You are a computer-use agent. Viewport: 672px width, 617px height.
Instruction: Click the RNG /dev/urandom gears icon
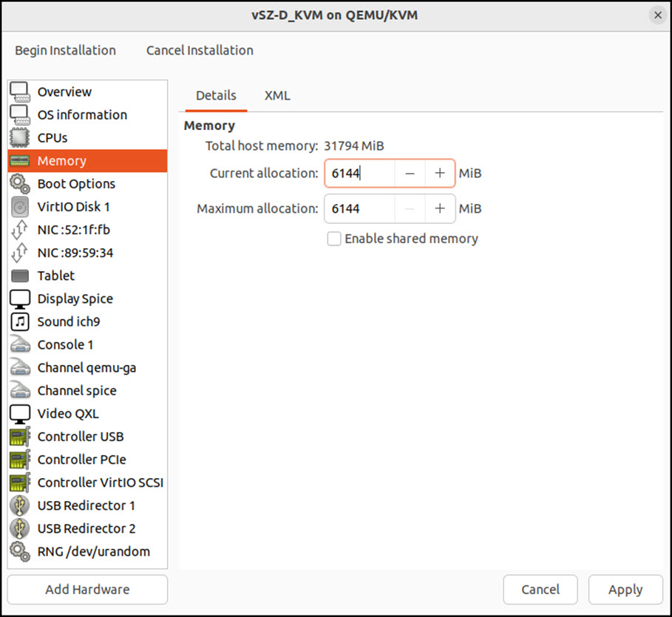tap(20, 551)
